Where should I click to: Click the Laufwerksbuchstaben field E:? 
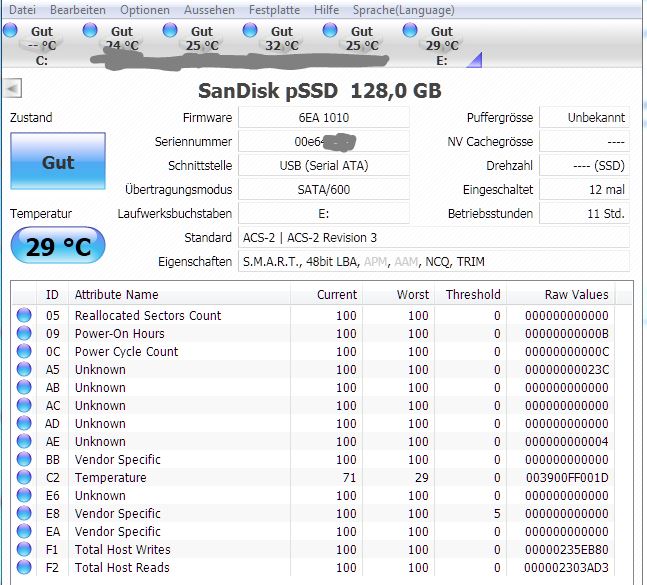[324, 213]
